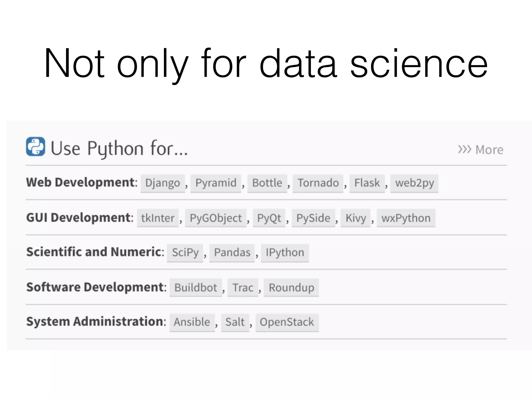This screenshot has height=399, width=532.
Task: Click the PyQt link
Action: point(269,218)
